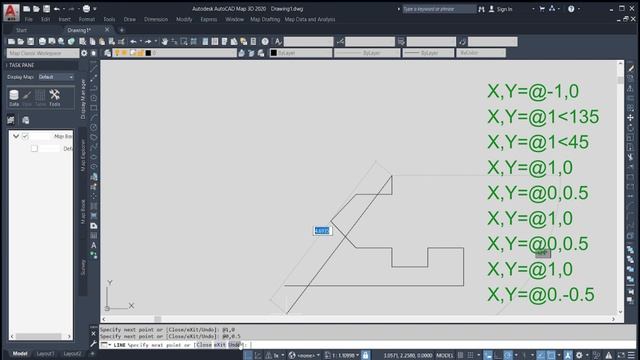Click the Sign In button

tap(500, 9)
